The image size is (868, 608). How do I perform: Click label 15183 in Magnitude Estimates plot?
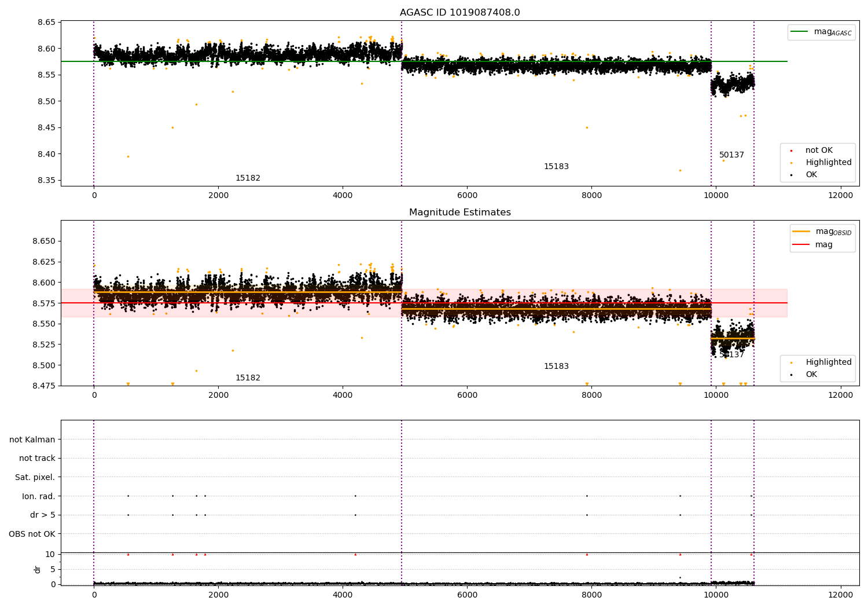[556, 367]
